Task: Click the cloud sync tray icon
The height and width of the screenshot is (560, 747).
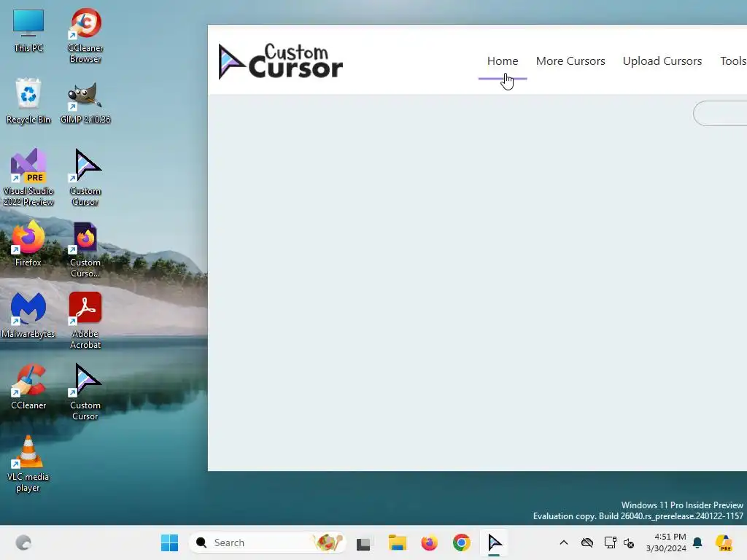Action: (x=587, y=542)
